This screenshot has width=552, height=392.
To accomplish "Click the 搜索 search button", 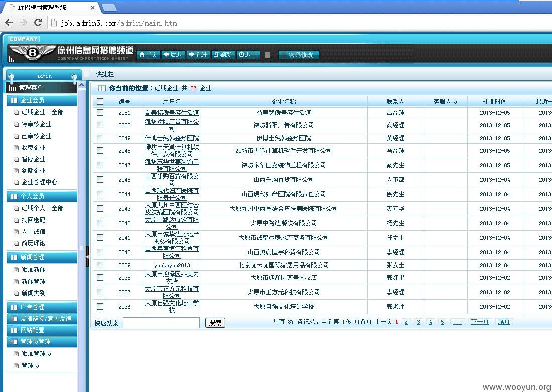I will (x=215, y=323).
